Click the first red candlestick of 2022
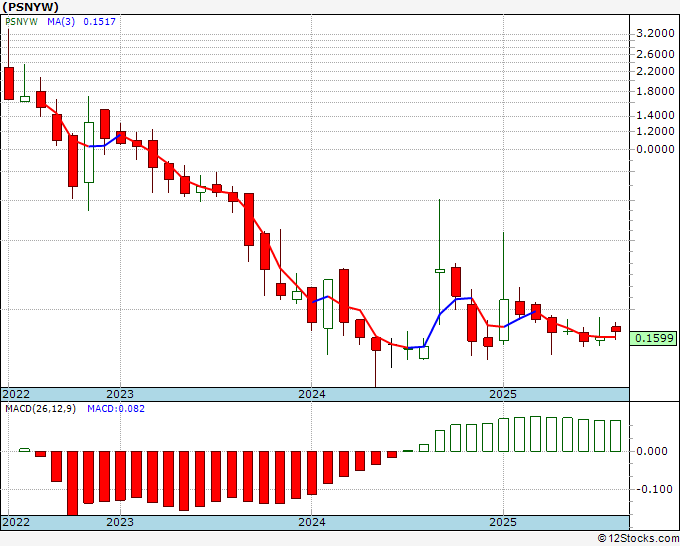The width and height of the screenshot is (680, 546). click(x=9, y=84)
